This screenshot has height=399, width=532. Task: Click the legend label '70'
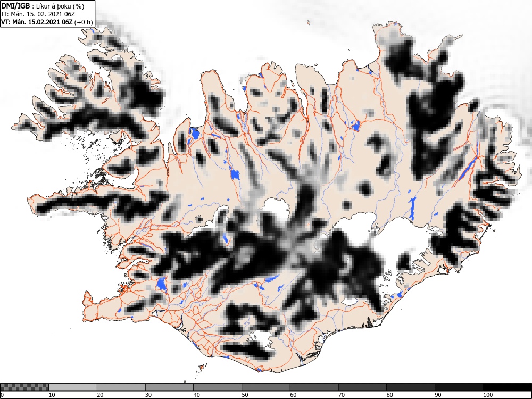pos(341,395)
